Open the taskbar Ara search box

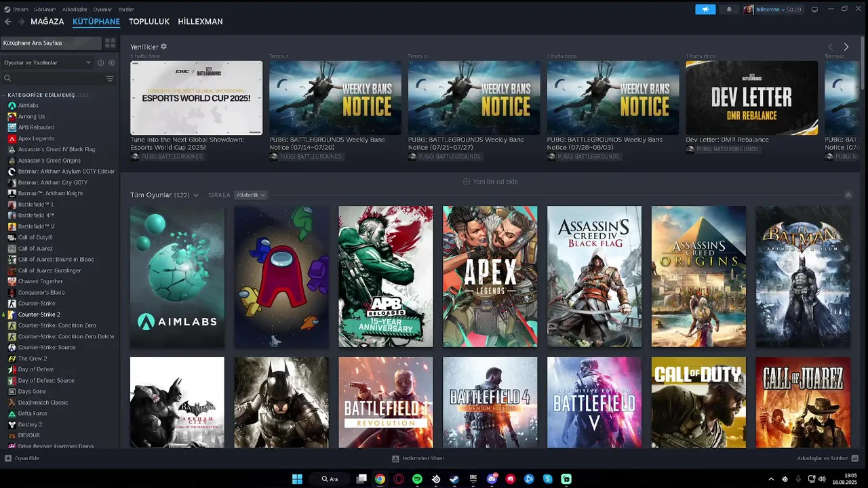point(330,479)
